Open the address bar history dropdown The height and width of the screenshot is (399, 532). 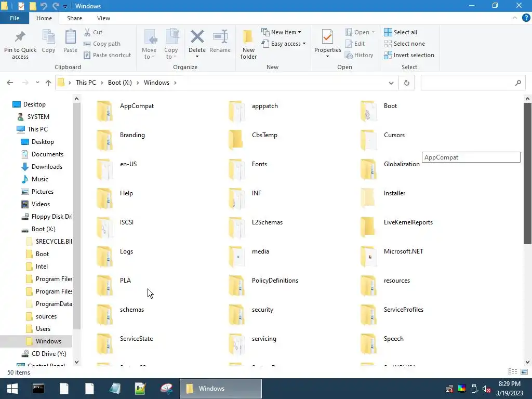click(x=391, y=83)
